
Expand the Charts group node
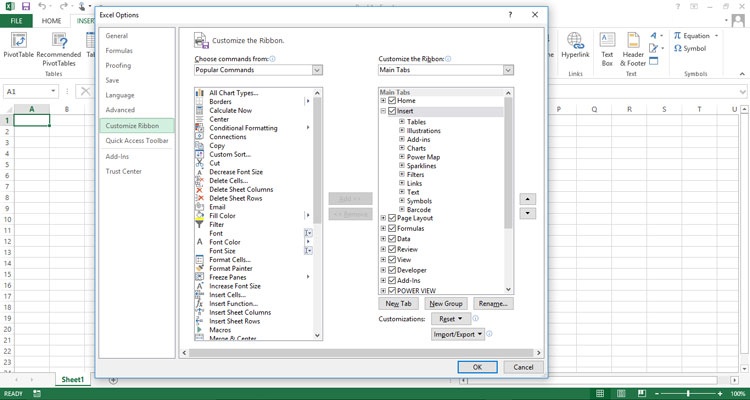pyautogui.click(x=402, y=148)
